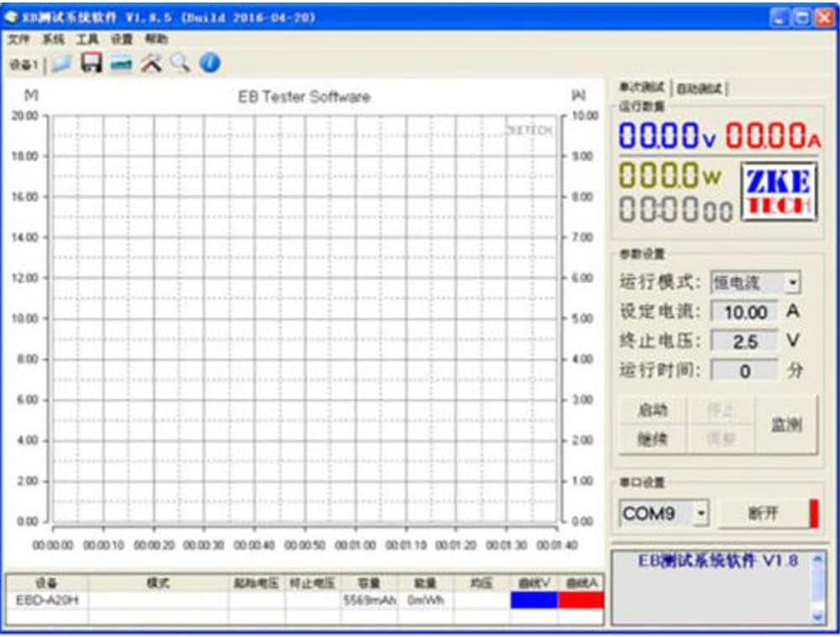This screenshot has width=840, height=637.
Task: Click the 设定电流 field showing 10.00
Action: [744, 312]
